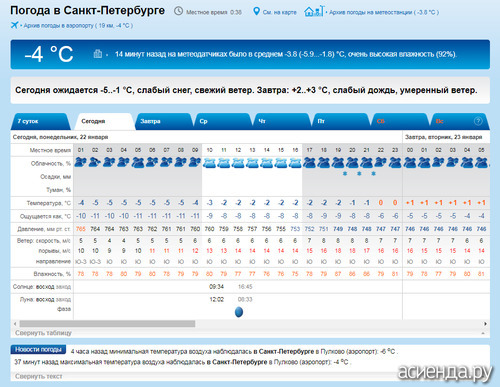The width and height of the screenshot is (500, 387).
Task: Collapse the table with the Свернуть таблицу arrow
Action: (483, 333)
